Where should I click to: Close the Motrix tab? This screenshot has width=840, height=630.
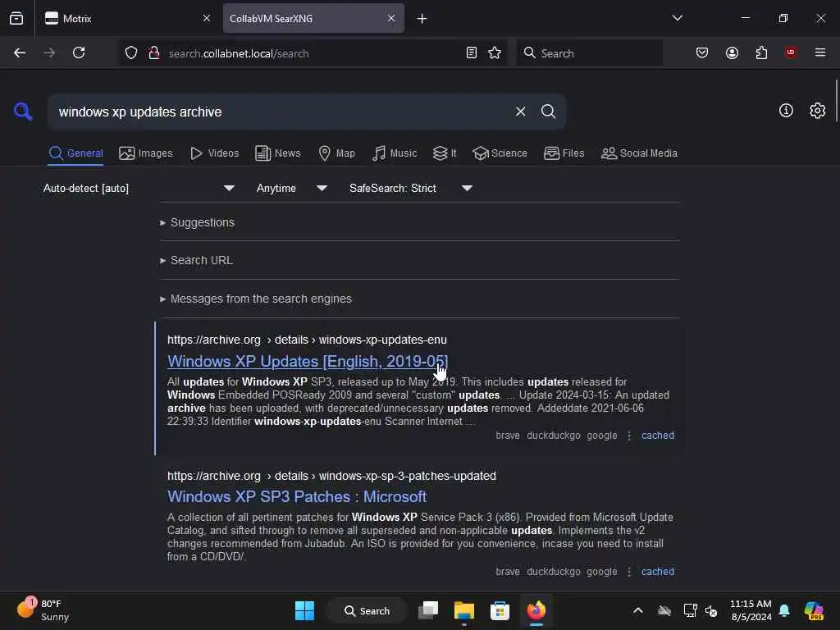[x=206, y=18]
